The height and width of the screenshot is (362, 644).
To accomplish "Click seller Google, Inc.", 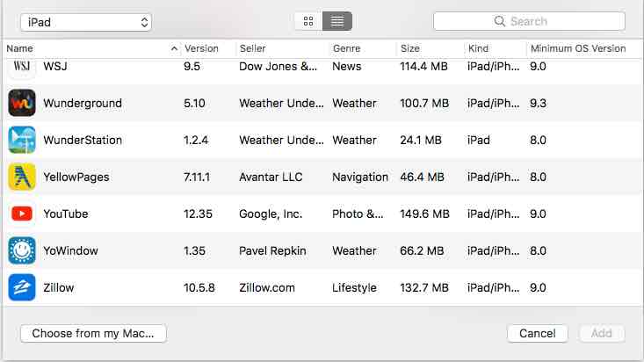I will pyautogui.click(x=271, y=214).
